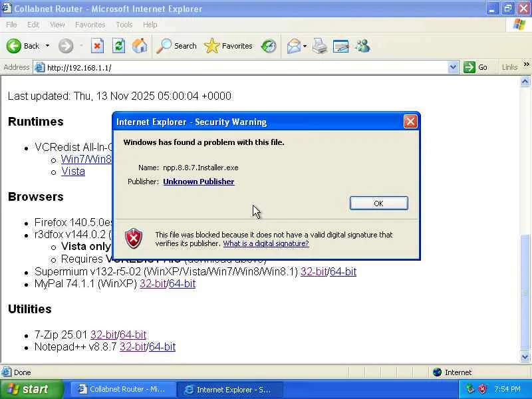Click the red security shield tray icon

(x=482, y=389)
